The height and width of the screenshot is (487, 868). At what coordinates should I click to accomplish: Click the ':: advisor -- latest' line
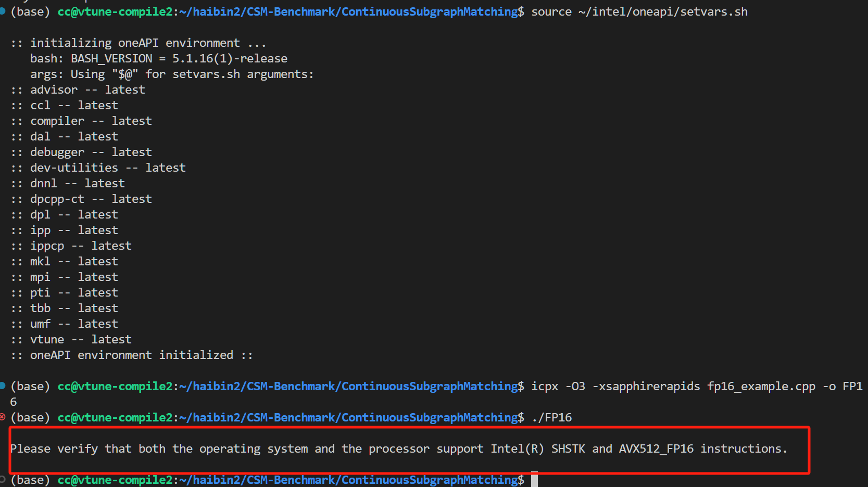pos(78,89)
